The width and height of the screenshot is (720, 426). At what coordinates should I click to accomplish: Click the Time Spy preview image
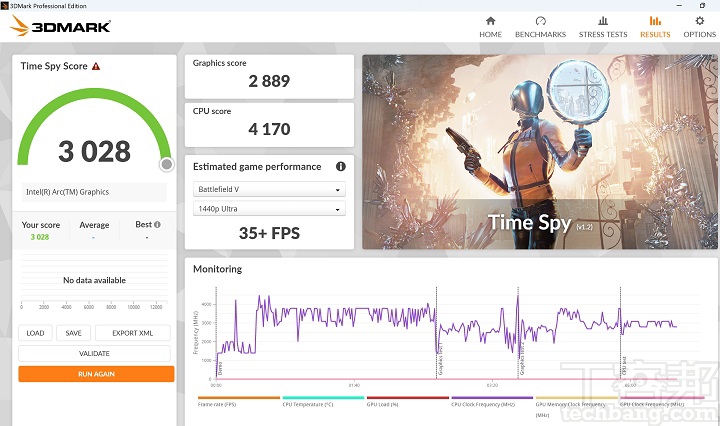[540, 152]
